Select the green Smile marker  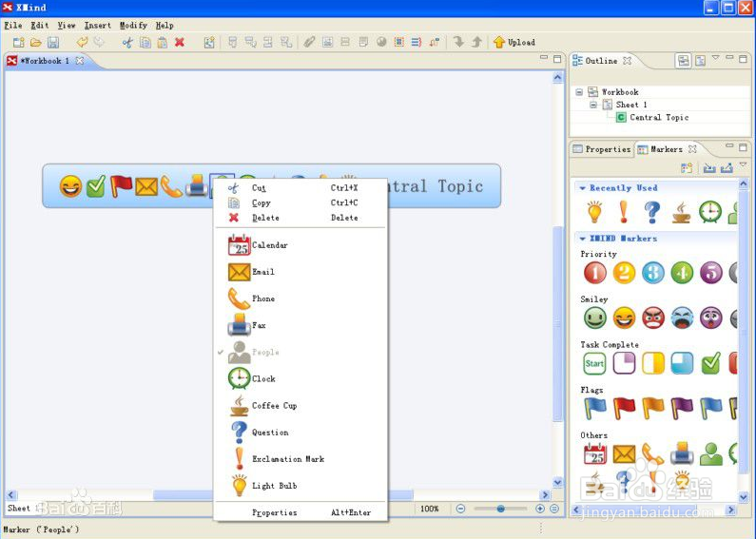595,318
